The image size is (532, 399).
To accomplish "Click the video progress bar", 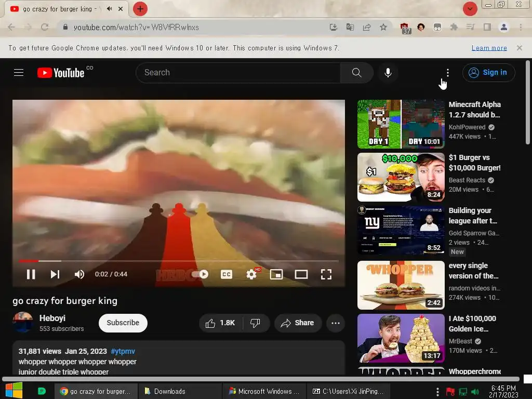I will (179, 261).
